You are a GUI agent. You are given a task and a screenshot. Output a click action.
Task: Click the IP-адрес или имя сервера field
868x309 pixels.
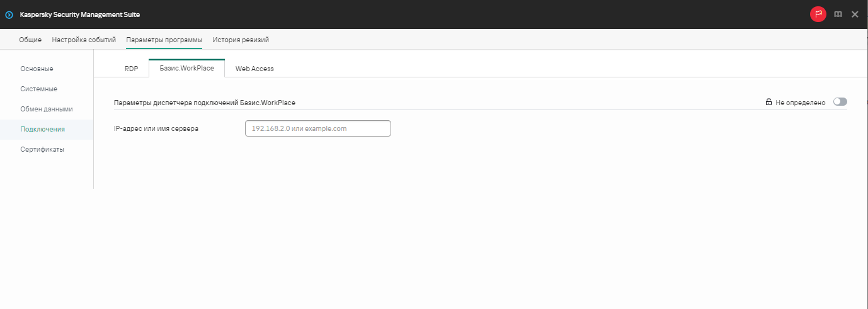click(x=317, y=128)
